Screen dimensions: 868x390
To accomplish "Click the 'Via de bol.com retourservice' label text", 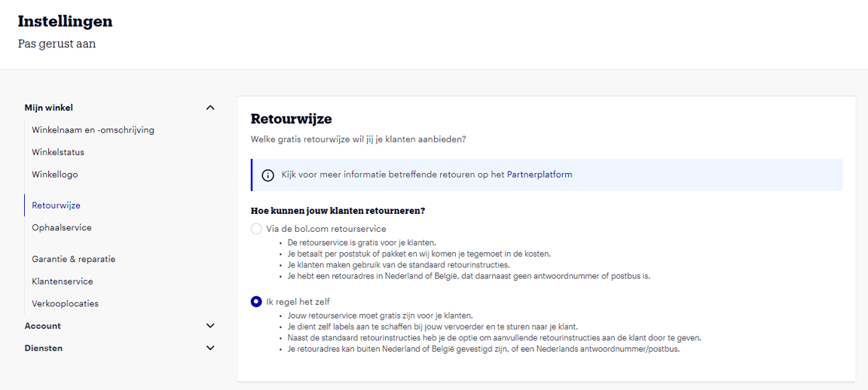I will tap(326, 228).
